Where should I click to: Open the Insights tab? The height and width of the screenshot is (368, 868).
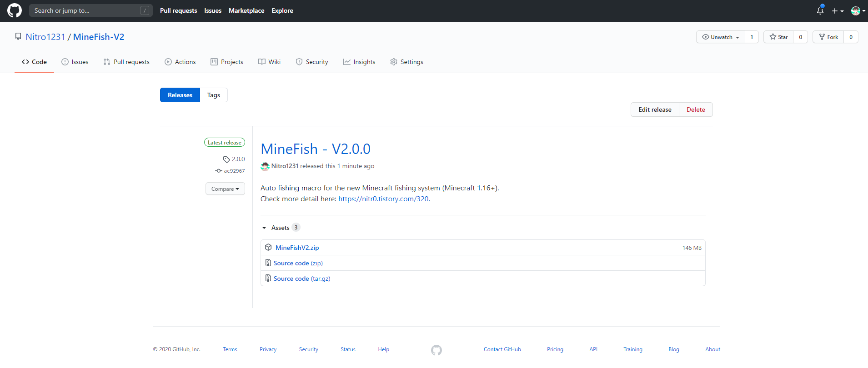(x=359, y=62)
